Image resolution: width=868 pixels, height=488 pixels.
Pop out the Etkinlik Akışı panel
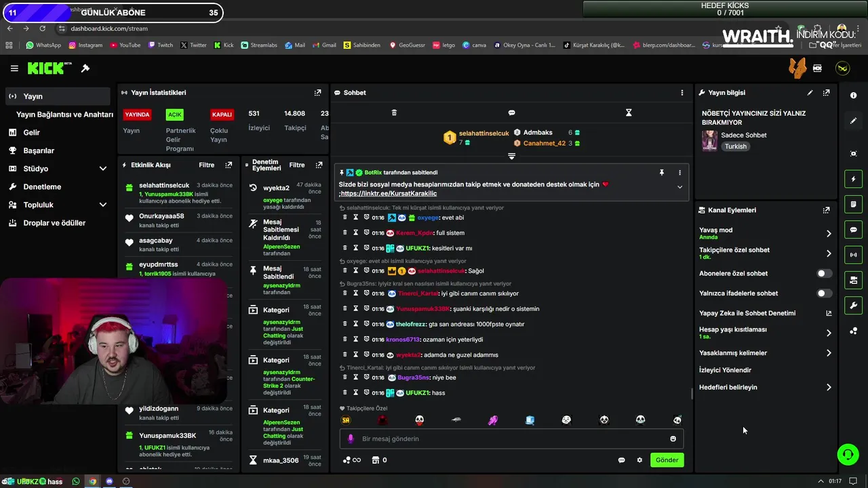point(229,165)
